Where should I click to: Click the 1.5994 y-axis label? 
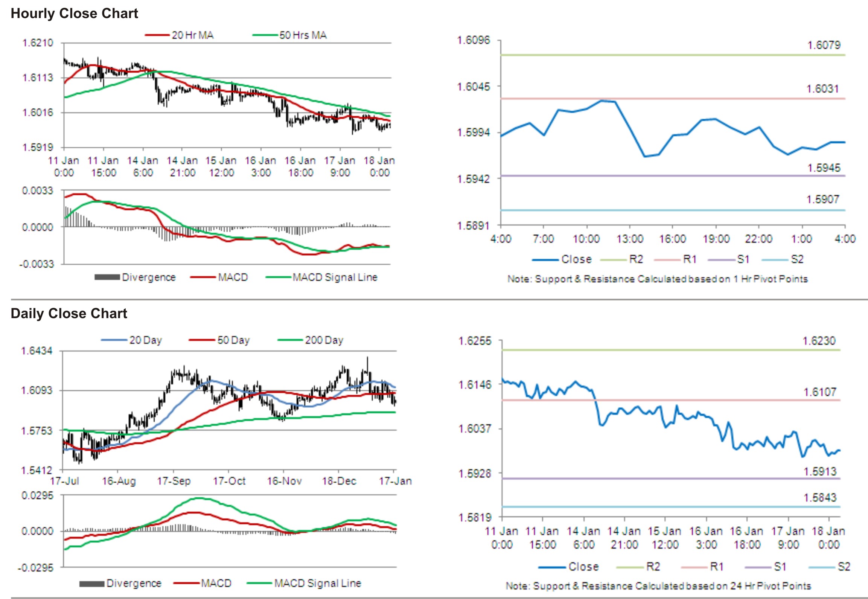(473, 133)
